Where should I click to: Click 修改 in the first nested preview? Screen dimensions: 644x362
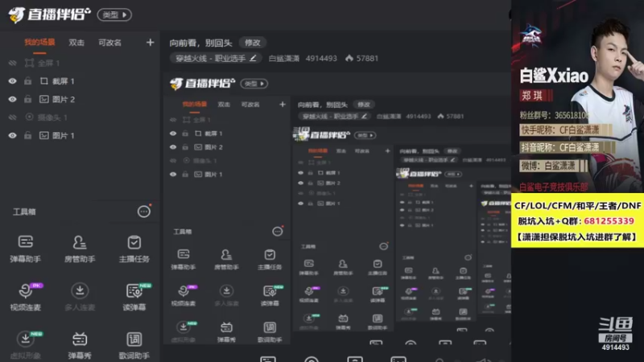(364, 105)
